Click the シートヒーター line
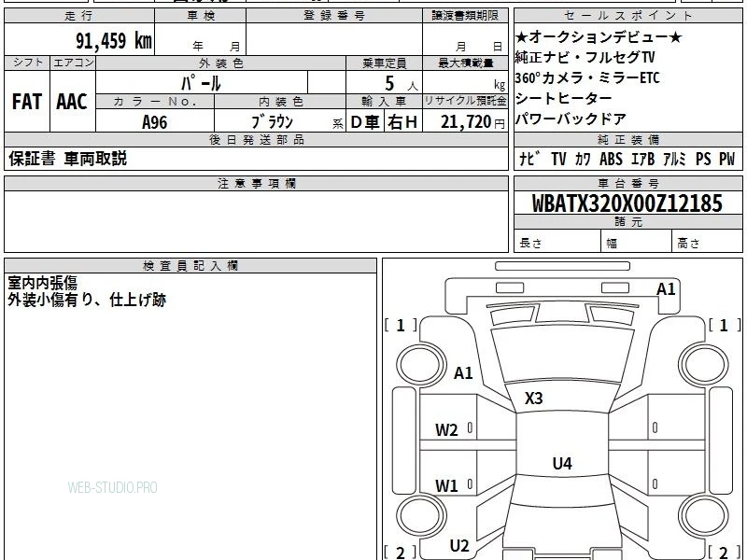 [564, 99]
